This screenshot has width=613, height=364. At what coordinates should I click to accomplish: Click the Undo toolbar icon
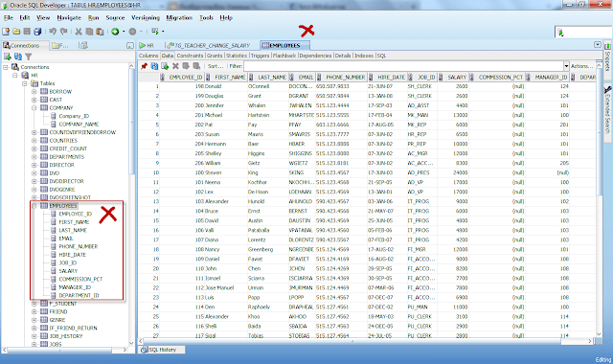(x=53, y=32)
